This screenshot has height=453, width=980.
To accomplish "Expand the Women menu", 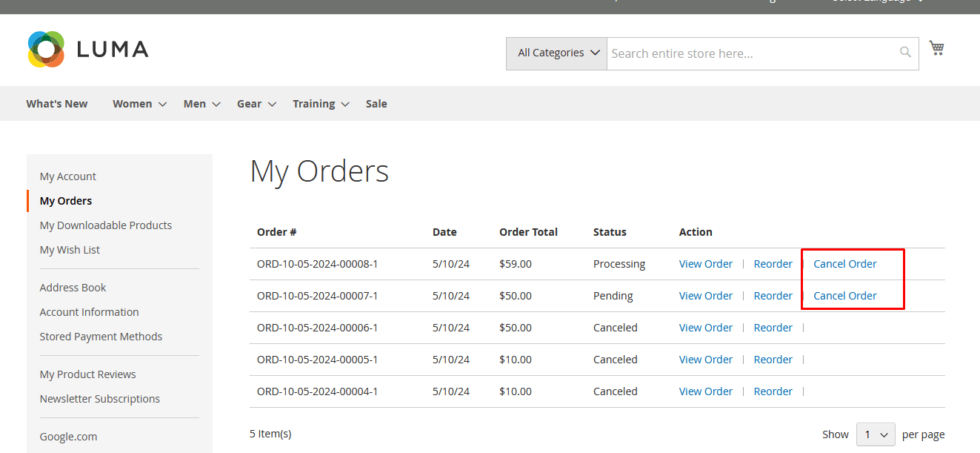I will click(139, 105).
